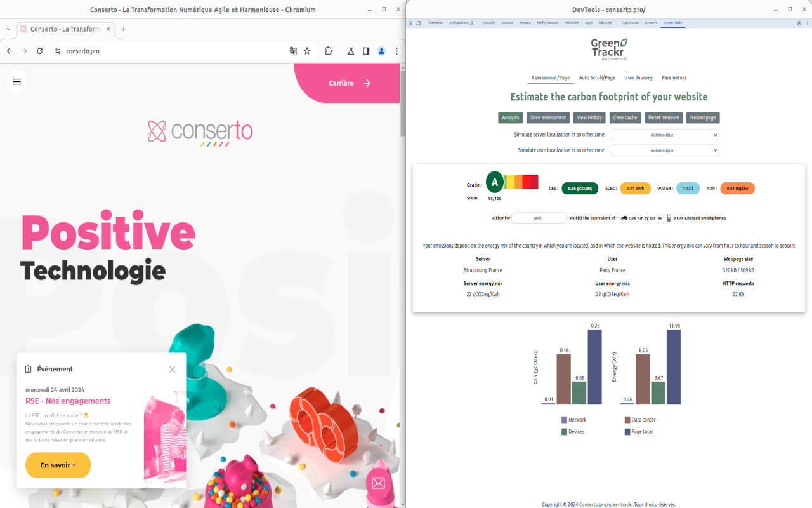Open the DevTools settings gear
The height and width of the screenshot is (508, 812).
[798, 23]
